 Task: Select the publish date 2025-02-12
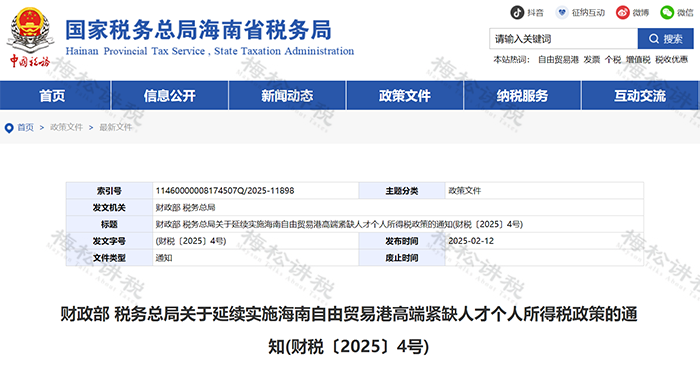[x=471, y=241]
